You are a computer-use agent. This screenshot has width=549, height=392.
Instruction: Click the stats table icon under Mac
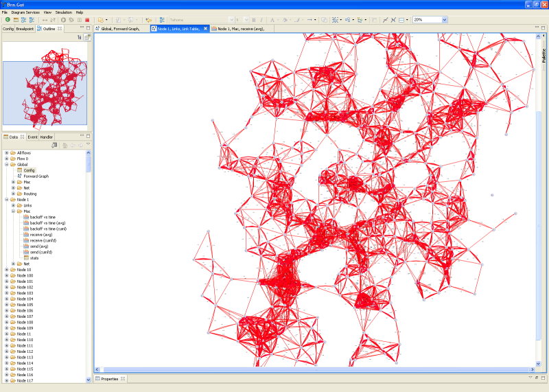tap(26, 258)
